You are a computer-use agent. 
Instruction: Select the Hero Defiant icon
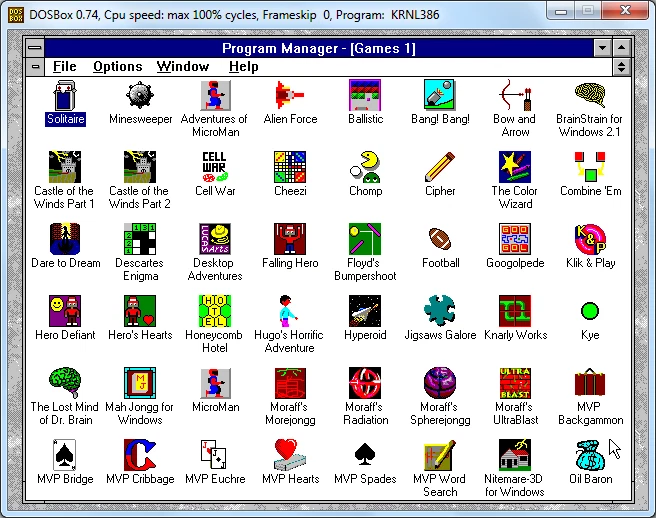[65, 311]
